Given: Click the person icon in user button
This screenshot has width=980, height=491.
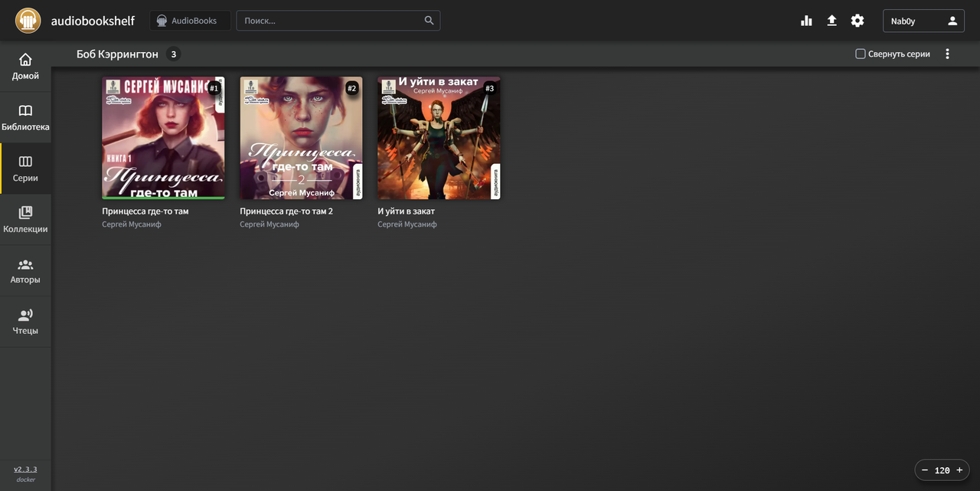Looking at the screenshot, I should [x=952, y=21].
